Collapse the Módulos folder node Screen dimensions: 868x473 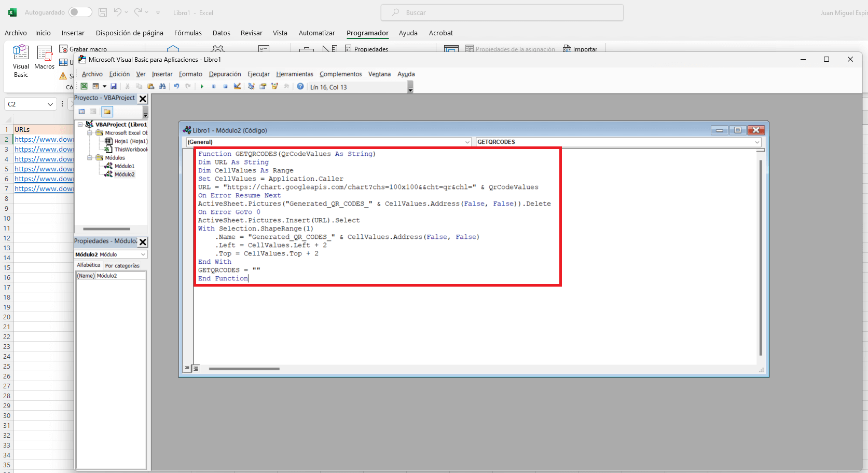(x=90, y=158)
